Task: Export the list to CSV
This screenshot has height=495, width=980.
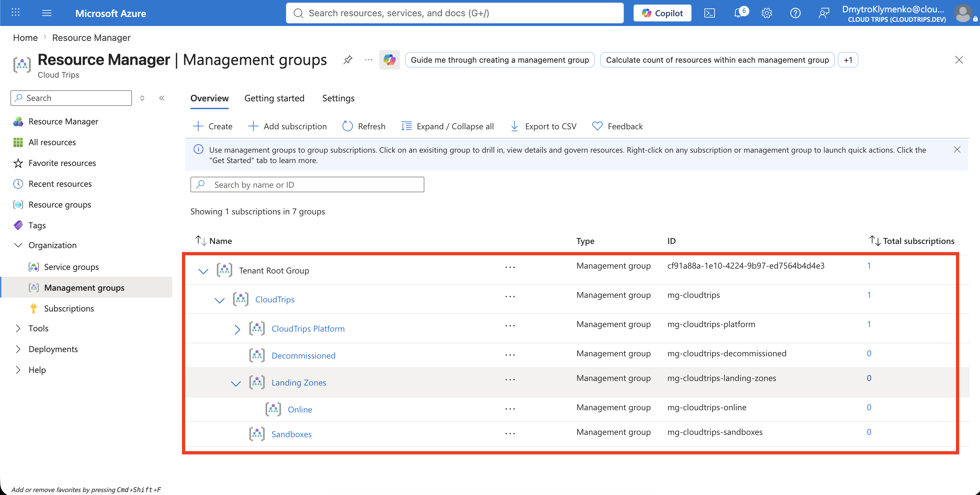Action: point(543,126)
